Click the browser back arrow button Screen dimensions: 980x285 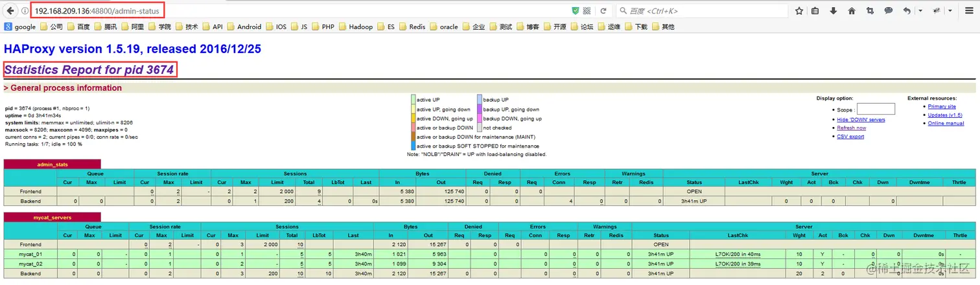click(x=10, y=11)
